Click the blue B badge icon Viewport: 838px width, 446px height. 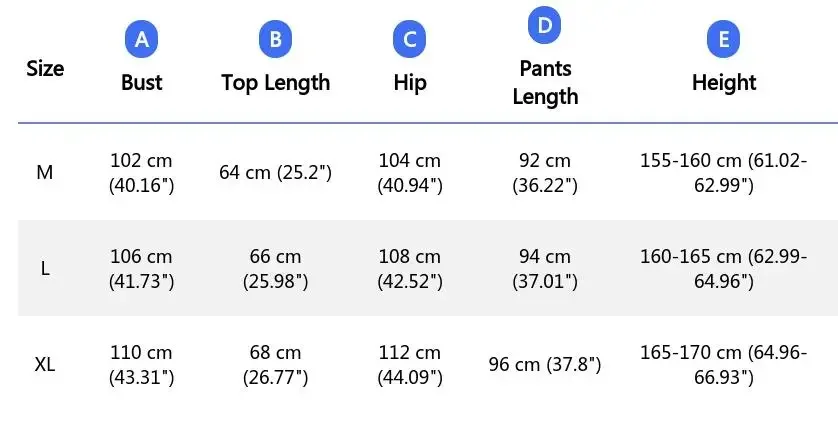275,40
